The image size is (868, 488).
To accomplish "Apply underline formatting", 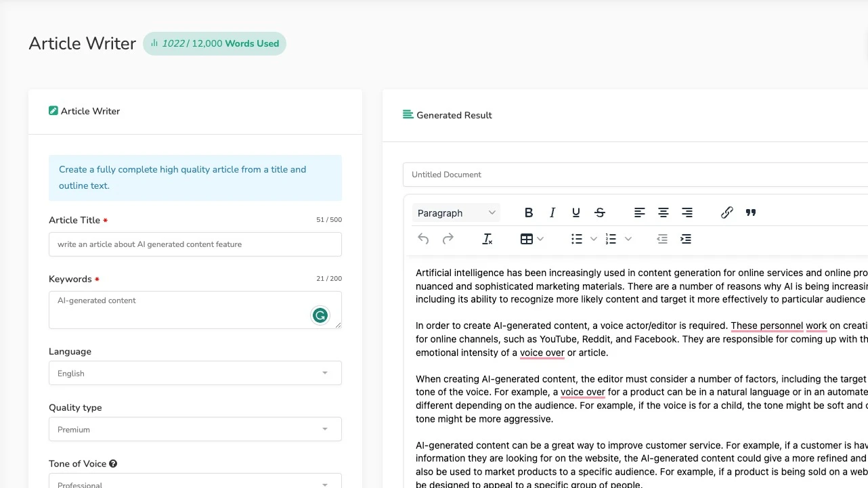I will [x=576, y=212].
